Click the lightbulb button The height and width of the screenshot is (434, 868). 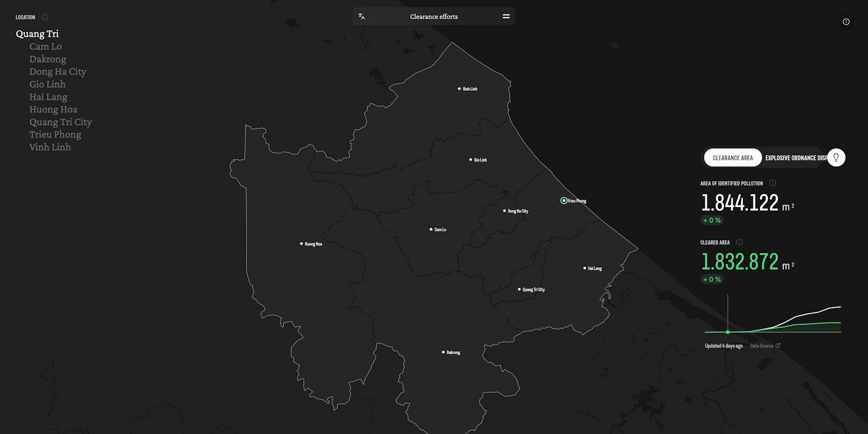click(x=836, y=157)
